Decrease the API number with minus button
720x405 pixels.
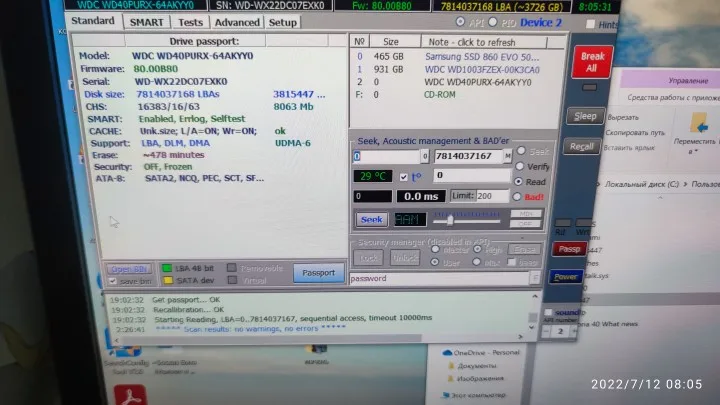pyautogui.click(x=546, y=332)
